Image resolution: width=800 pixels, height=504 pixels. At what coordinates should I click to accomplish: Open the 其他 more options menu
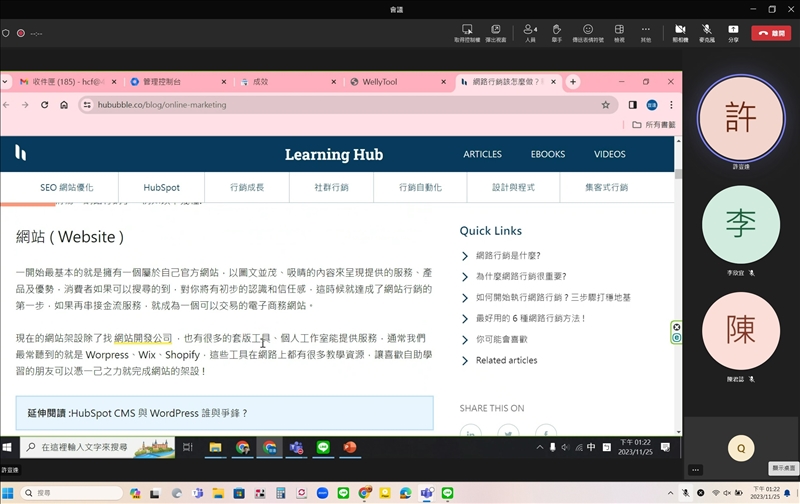[646, 29]
